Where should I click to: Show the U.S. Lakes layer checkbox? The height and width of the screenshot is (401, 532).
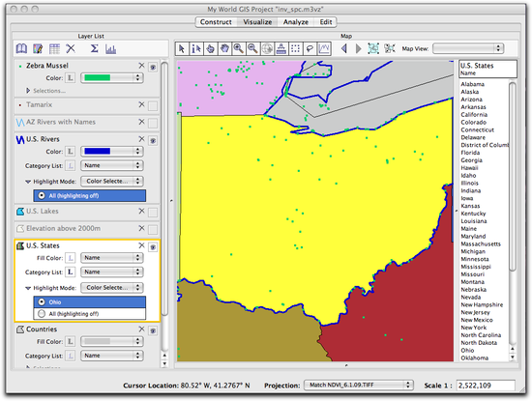click(x=153, y=213)
